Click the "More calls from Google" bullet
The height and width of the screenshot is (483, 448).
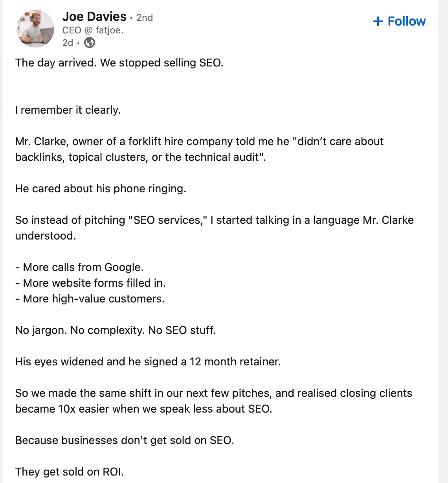pyautogui.click(x=79, y=267)
